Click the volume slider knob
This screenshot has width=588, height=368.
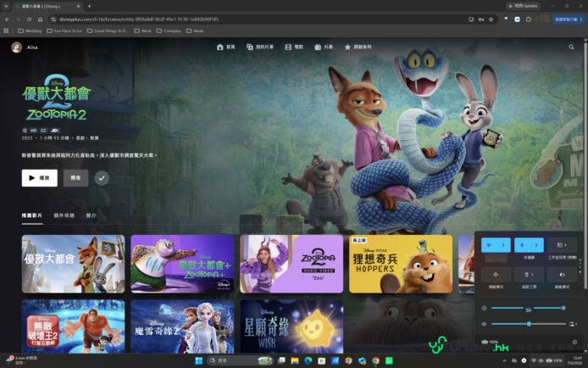pos(529,324)
